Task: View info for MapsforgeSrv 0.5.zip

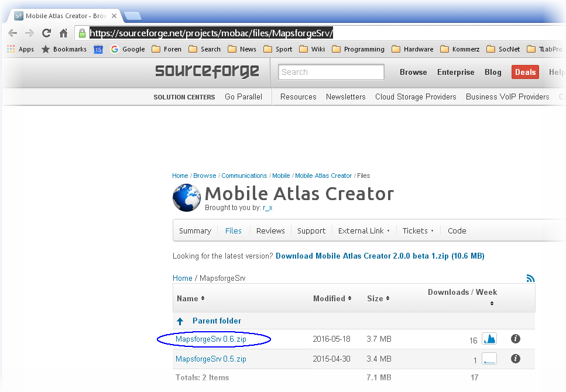Action: (516, 359)
